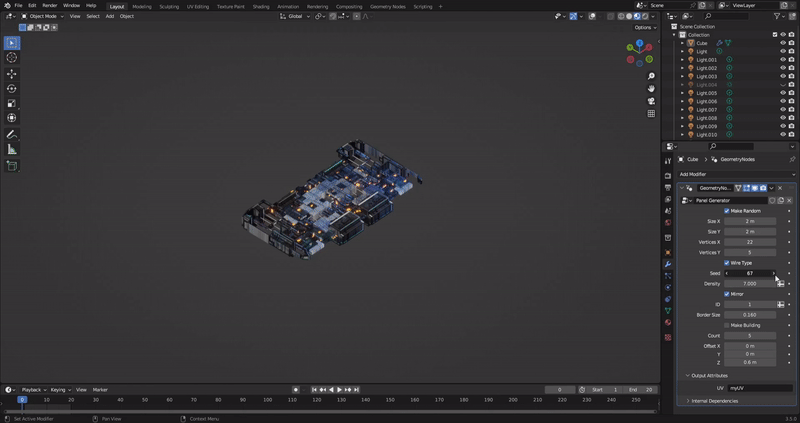Select the Add Cube tool
This screenshot has height=423, width=800.
pos(12,166)
